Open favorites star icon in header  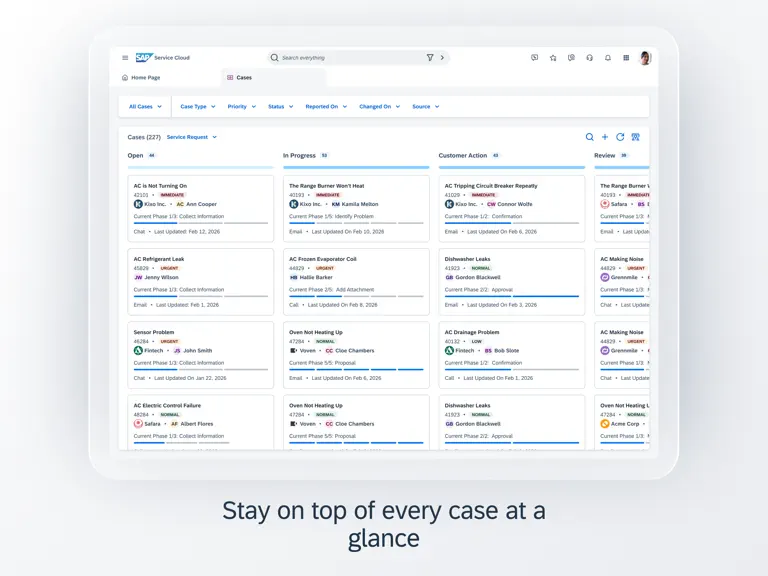(553, 58)
